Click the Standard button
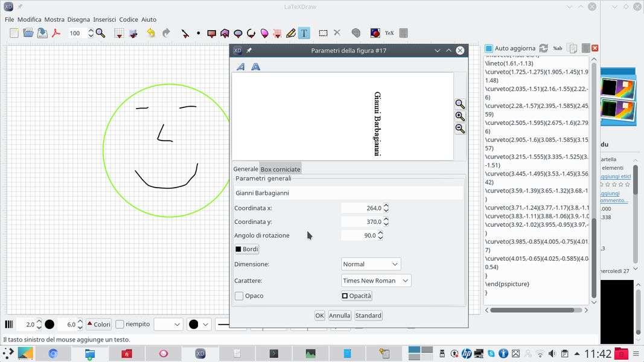 (x=368, y=316)
